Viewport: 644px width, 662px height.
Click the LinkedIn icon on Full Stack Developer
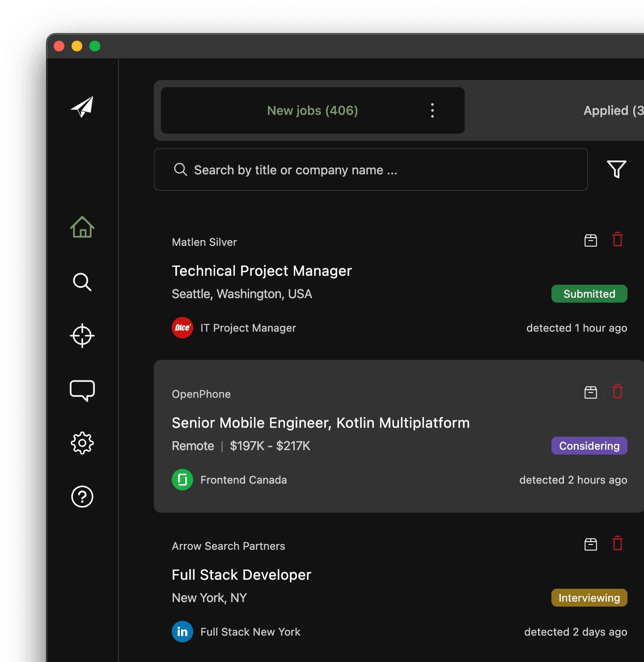point(182,632)
